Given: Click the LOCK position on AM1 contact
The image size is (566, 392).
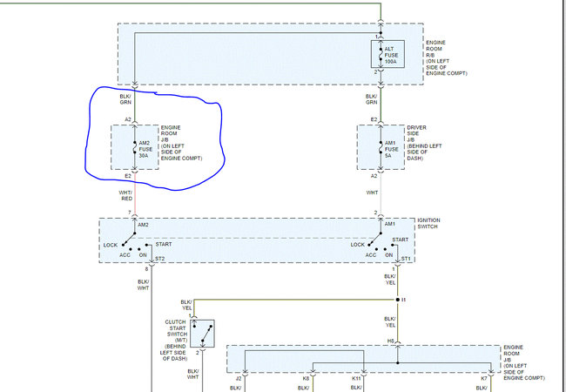Looking at the screenshot, I should pos(357,245).
